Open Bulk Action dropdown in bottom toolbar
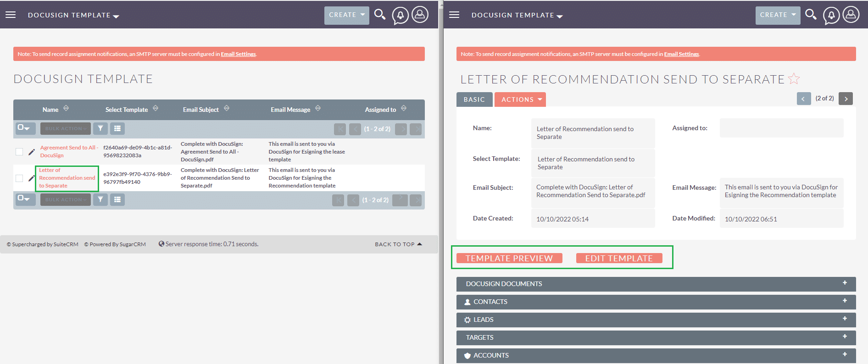Viewport: 868px width, 364px height. [66, 199]
